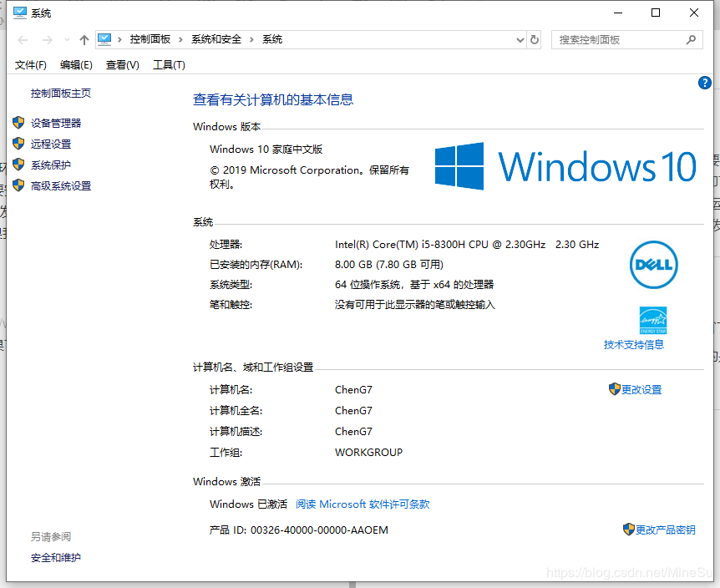Expand the chevron after 系统和安全 breadcrumb
The image size is (720, 588).
pyautogui.click(x=251, y=39)
